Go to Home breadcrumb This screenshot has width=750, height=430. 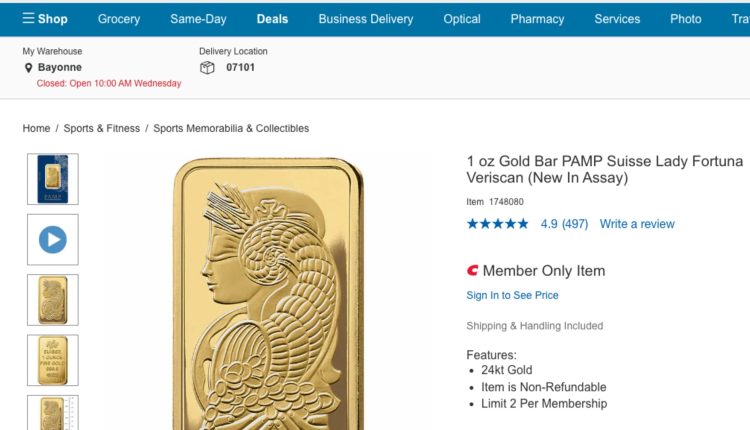coord(36,128)
